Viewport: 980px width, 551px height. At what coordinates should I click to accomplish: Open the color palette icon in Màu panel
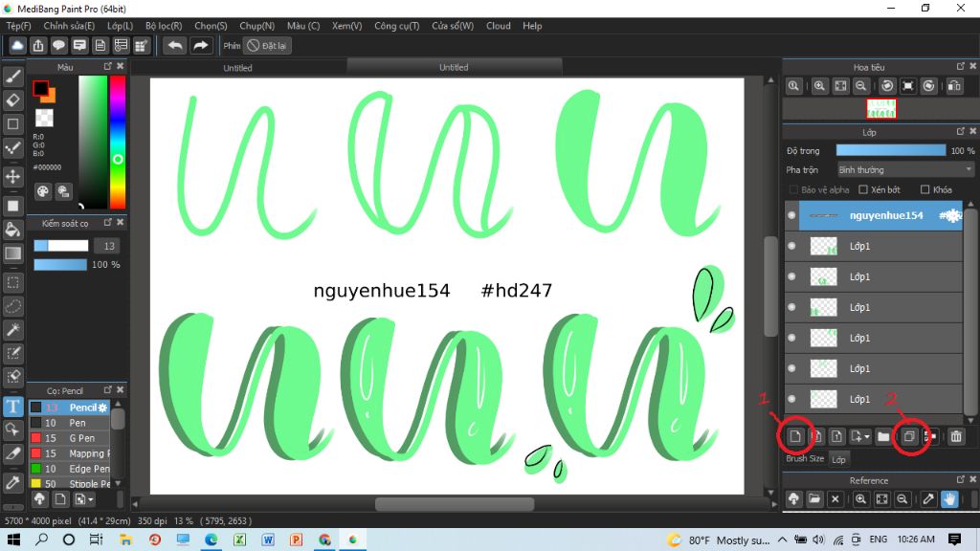[42, 191]
